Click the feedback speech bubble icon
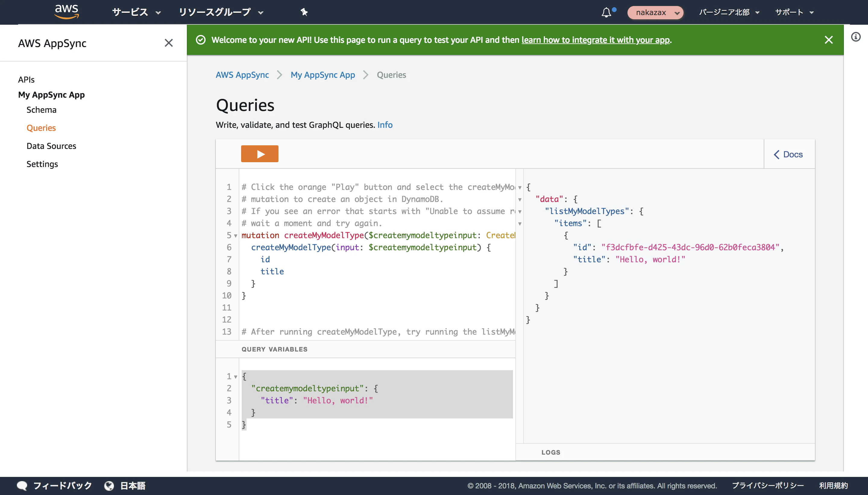868x495 pixels. (x=22, y=485)
